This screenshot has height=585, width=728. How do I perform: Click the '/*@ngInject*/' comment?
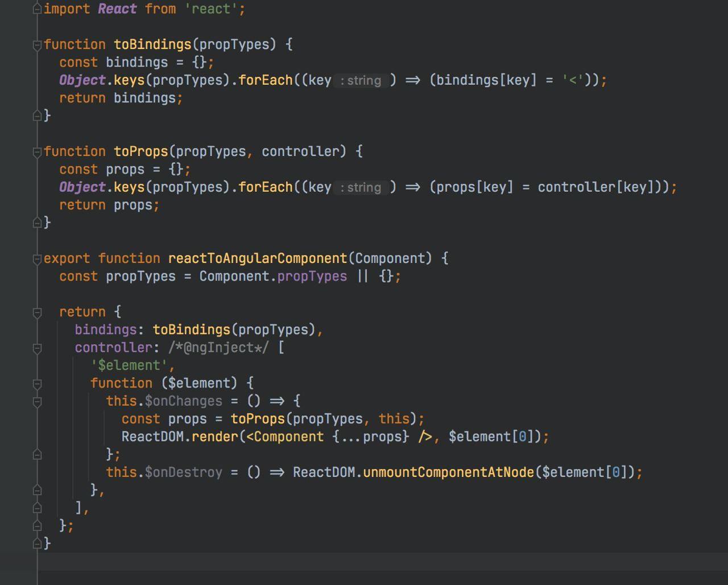[218, 348]
